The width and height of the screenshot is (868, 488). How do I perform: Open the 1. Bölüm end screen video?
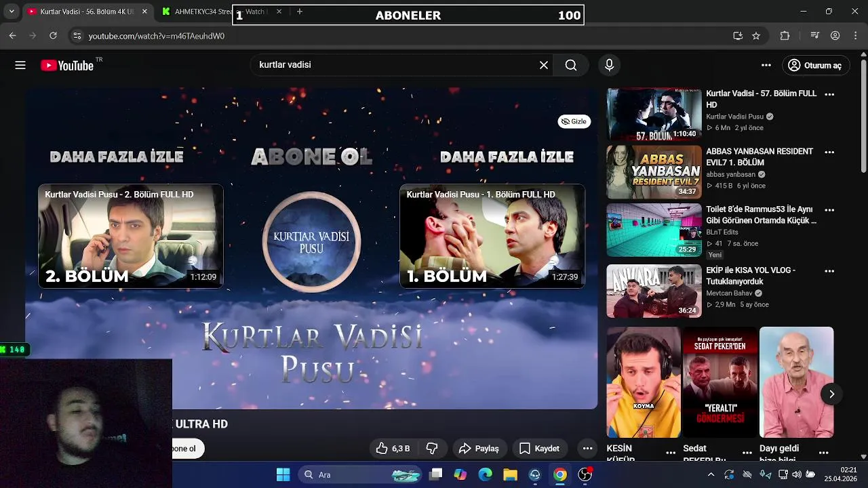(492, 237)
